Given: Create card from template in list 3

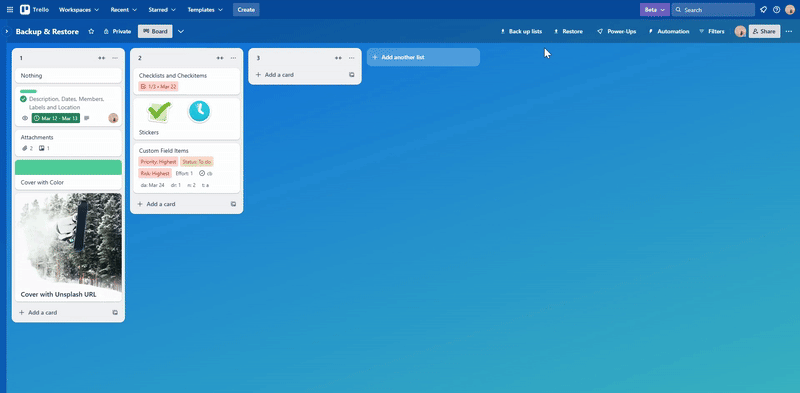Looking at the screenshot, I should pos(352,75).
